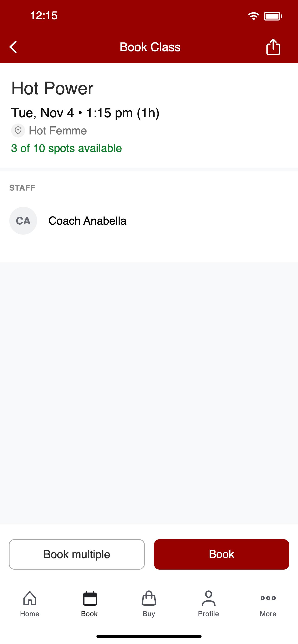Tap the back chevron arrow
Image resolution: width=298 pixels, height=644 pixels.
[13, 47]
